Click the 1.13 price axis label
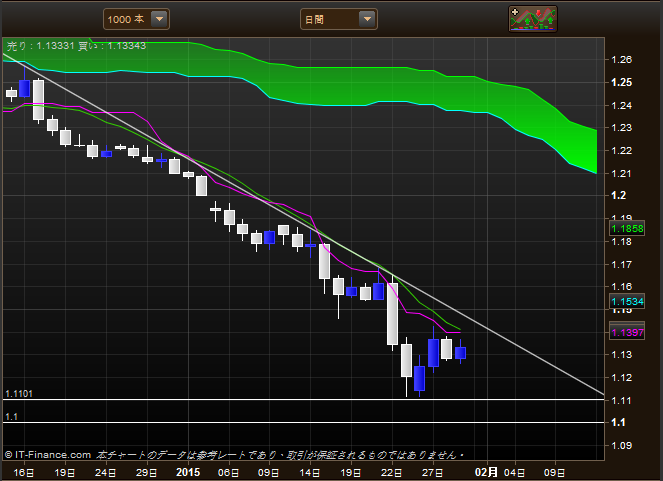663x481 pixels. [622, 355]
